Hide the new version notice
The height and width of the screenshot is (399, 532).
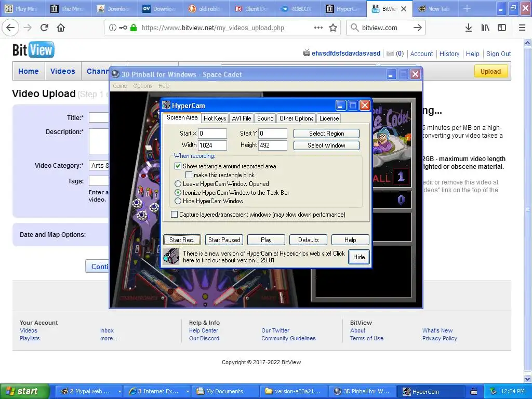359,257
